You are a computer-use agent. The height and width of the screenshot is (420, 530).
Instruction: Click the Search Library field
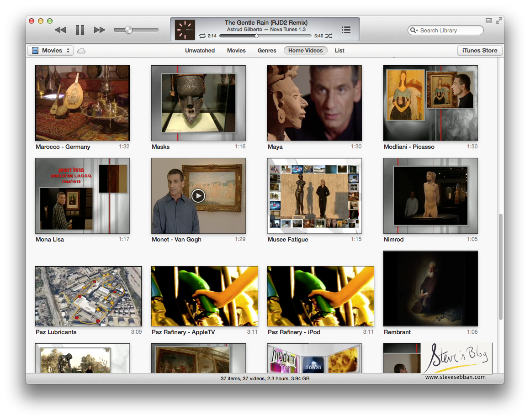pos(445,31)
